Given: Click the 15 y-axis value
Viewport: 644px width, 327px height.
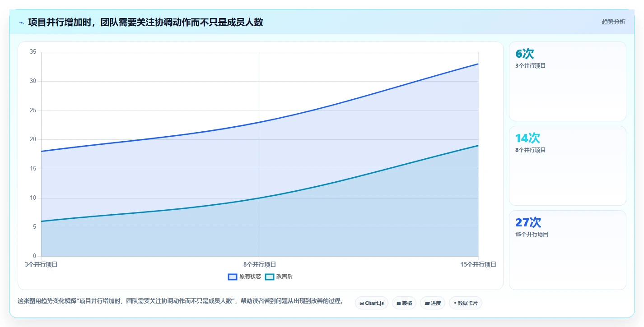Looking at the screenshot, I should click(33, 169).
